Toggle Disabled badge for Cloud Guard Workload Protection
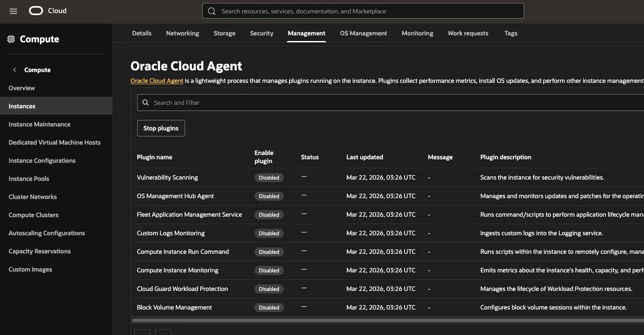This screenshot has width=644, height=335. 269,289
